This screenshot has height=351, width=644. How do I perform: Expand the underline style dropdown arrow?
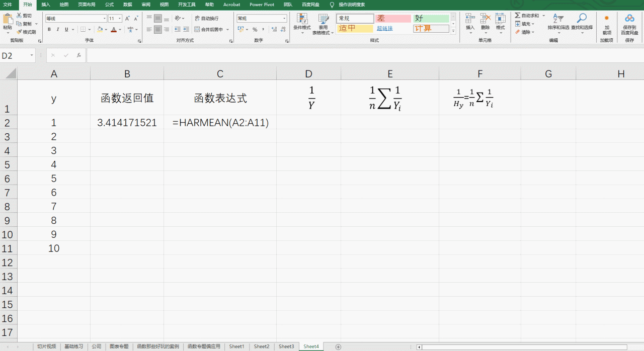(x=73, y=30)
